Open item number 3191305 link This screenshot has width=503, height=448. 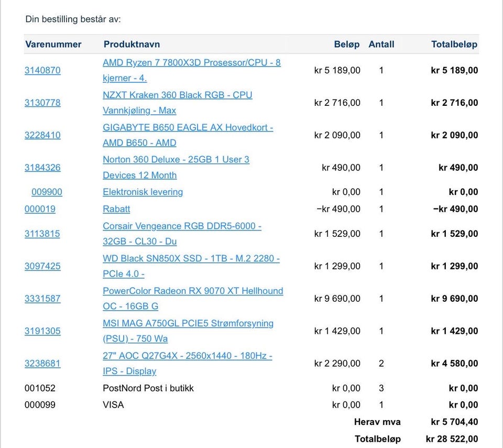point(42,331)
